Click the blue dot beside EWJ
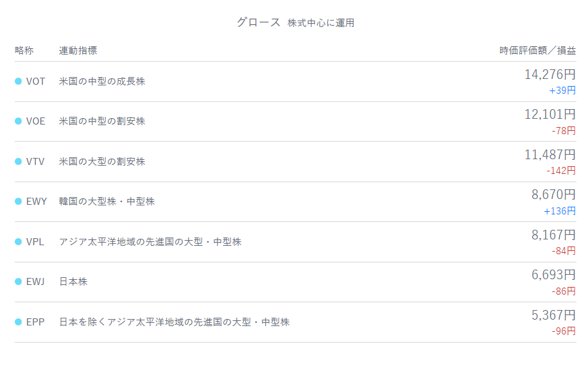Viewport: 588px width, 380px height. tap(19, 282)
